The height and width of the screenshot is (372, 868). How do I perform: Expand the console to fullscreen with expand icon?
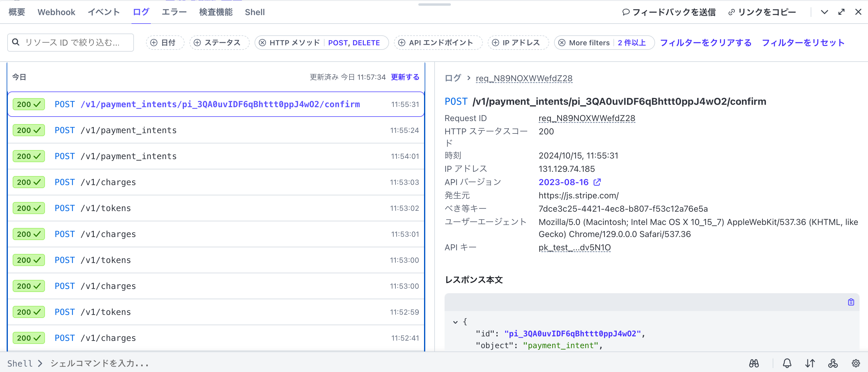pos(841,12)
